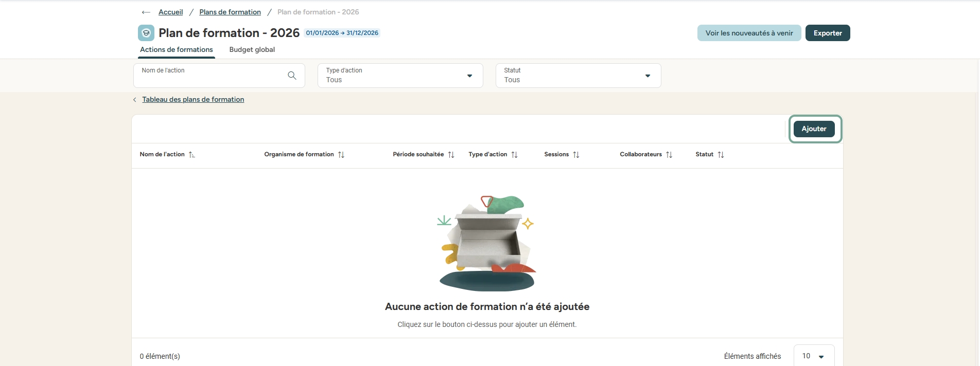Expand the Éléments affichés page size selector

click(x=814, y=356)
